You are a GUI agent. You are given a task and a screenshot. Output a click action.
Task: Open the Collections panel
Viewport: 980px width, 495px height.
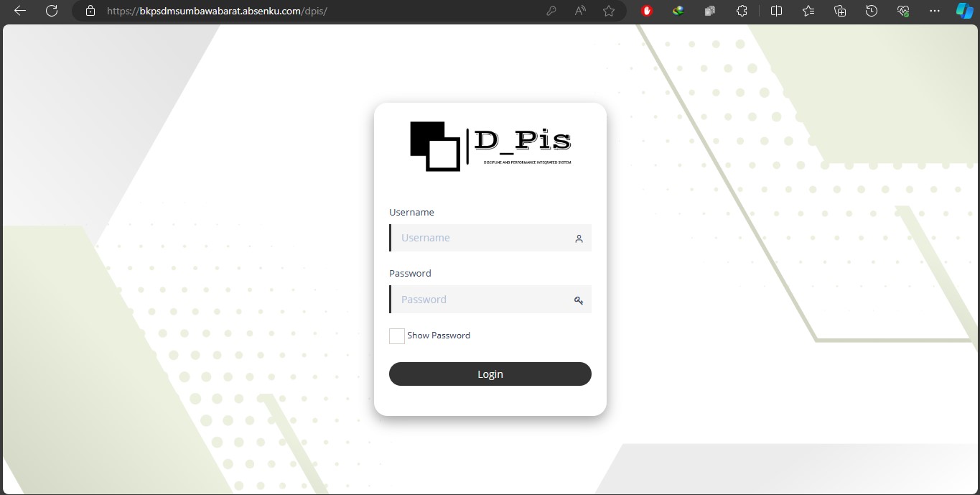[x=840, y=11]
